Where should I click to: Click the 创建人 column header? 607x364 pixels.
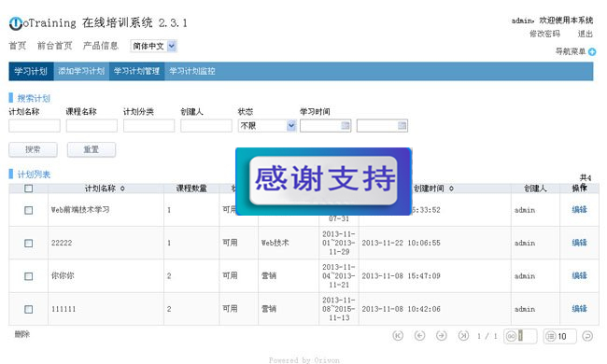(x=535, y=189)
